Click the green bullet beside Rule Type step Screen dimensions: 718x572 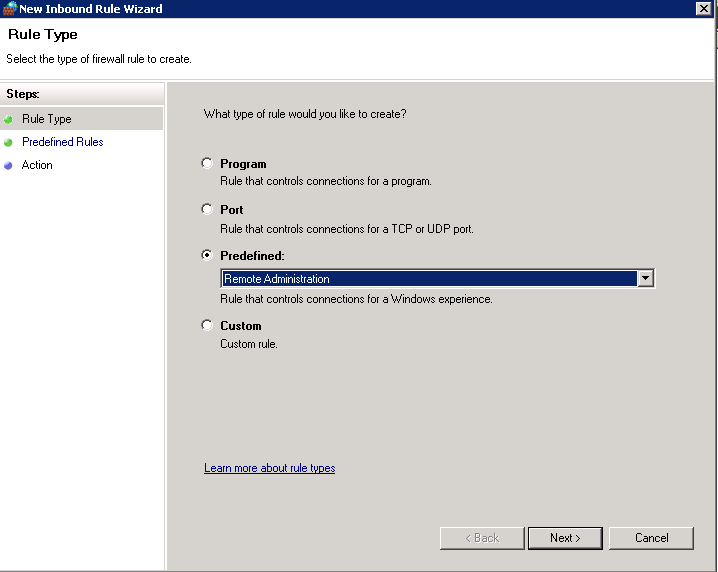pos(9,119)
